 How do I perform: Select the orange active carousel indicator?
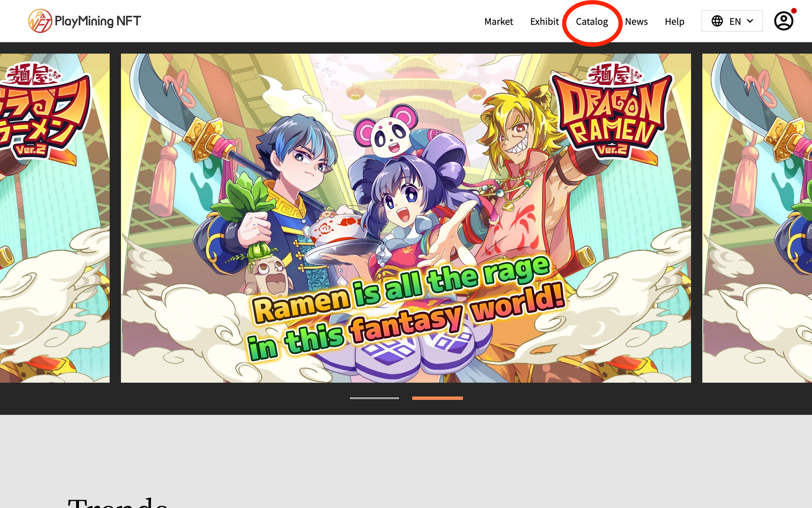tap(437, 398)
